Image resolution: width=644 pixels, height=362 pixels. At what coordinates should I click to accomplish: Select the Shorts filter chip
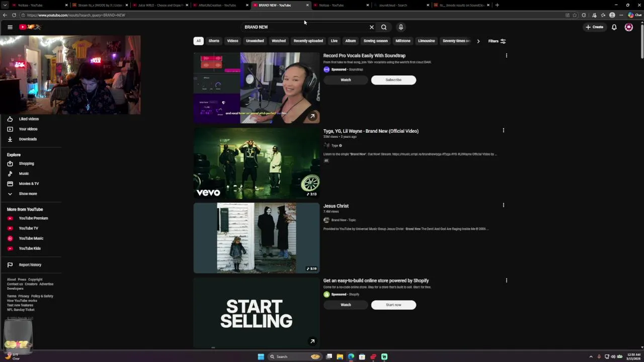point(214,41)
